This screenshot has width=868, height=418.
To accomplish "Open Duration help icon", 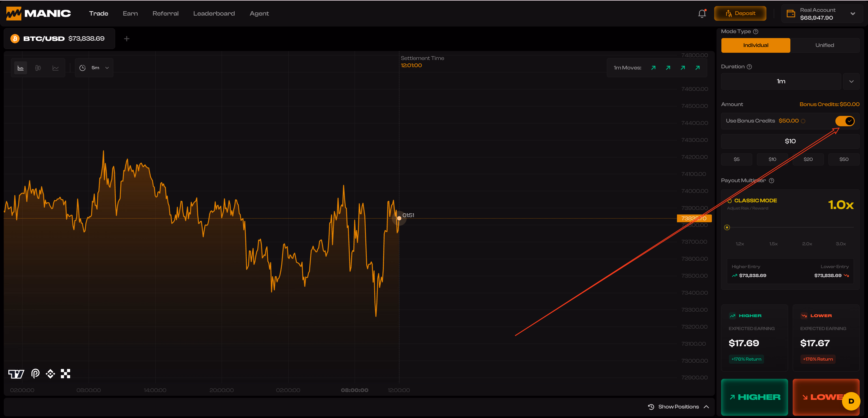I will pos(749,67).
